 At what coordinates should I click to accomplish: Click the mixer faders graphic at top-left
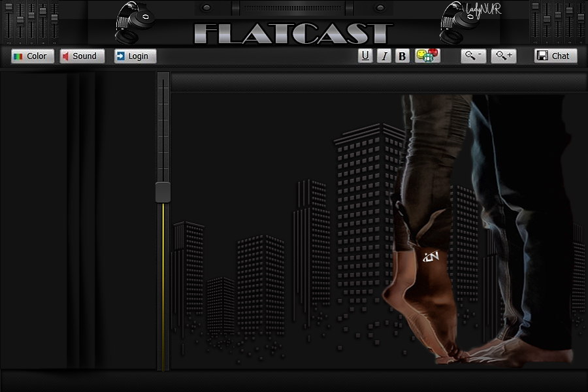point(31,21)
